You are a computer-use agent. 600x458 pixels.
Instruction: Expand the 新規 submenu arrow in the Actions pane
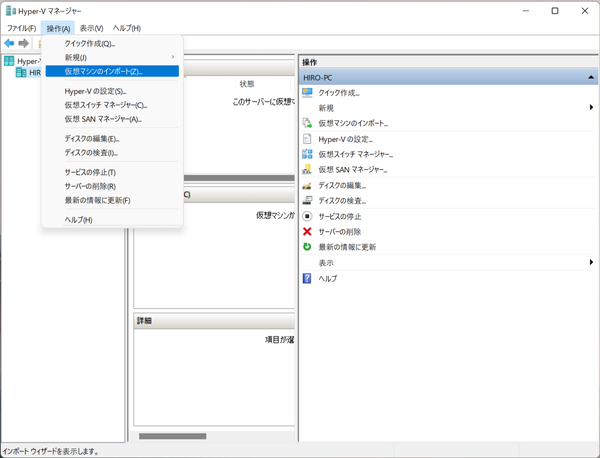pyautogui.click(x=591, y=108)
